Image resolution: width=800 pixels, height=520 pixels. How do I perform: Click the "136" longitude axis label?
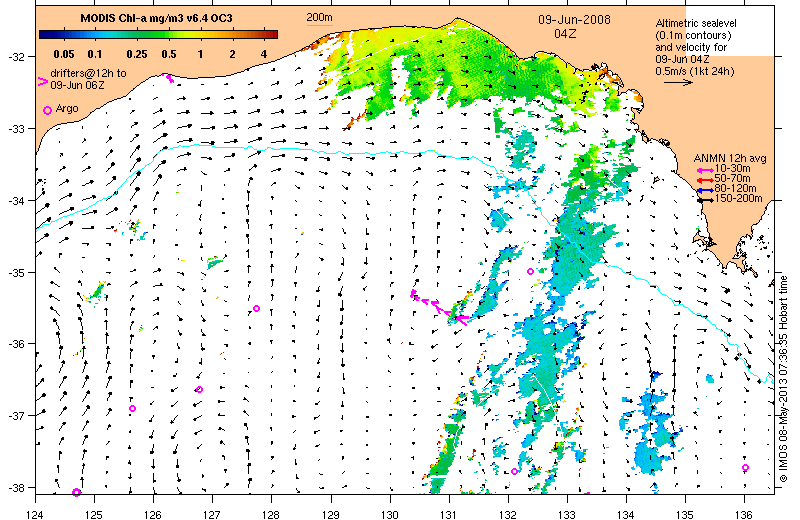744,514
